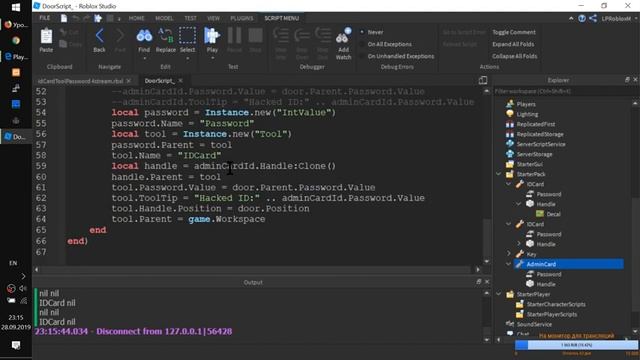Click the Pause test button
The height and width of the screenshot is (360, 640).
[234, 36]
